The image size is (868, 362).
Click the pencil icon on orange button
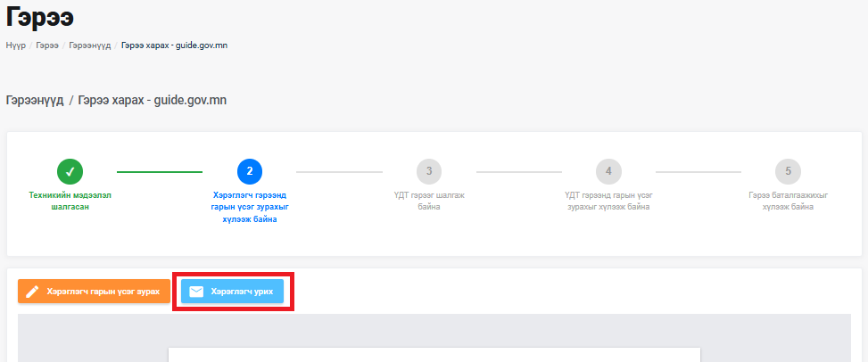pos(33,292)
